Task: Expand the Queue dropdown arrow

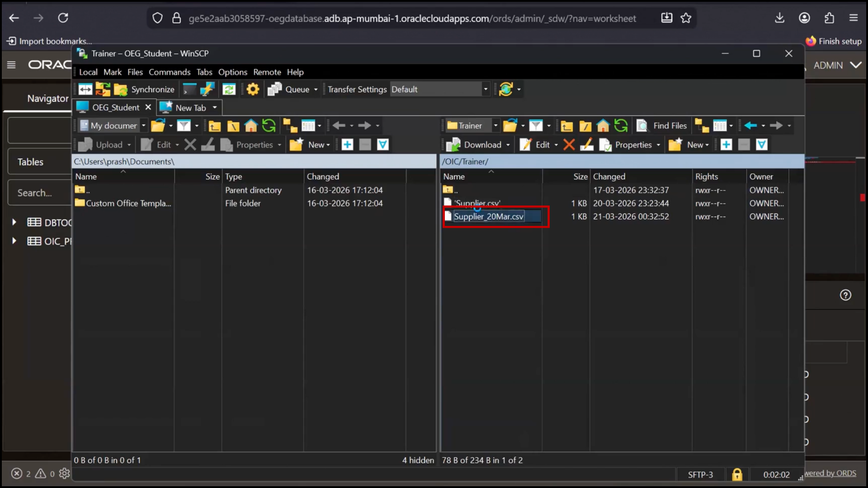Action: pos(316,89)
